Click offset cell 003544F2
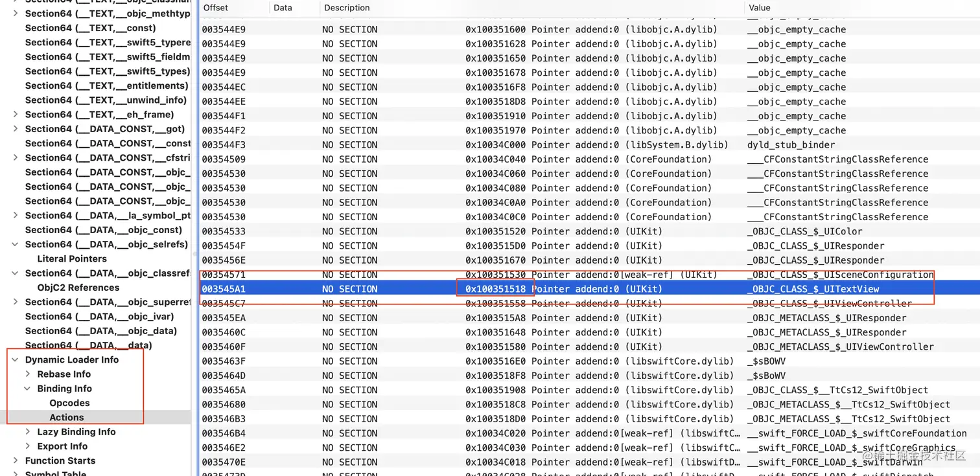 [224, 130]
